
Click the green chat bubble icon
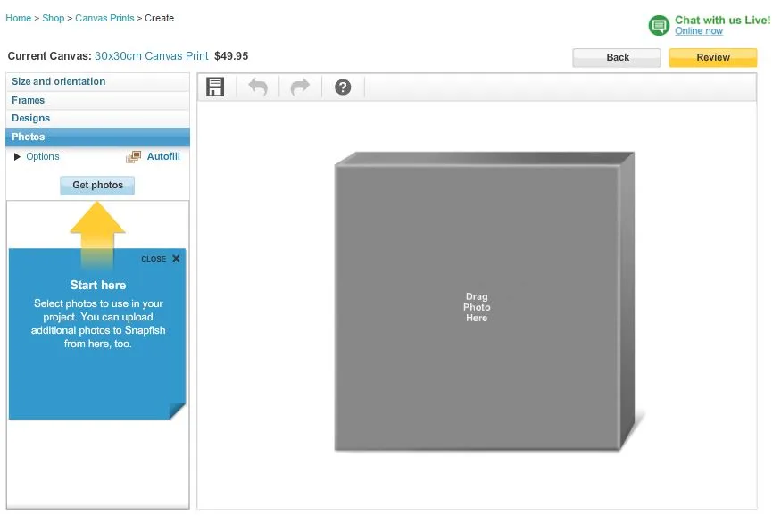pyautogui.click(x=659, y=25)
